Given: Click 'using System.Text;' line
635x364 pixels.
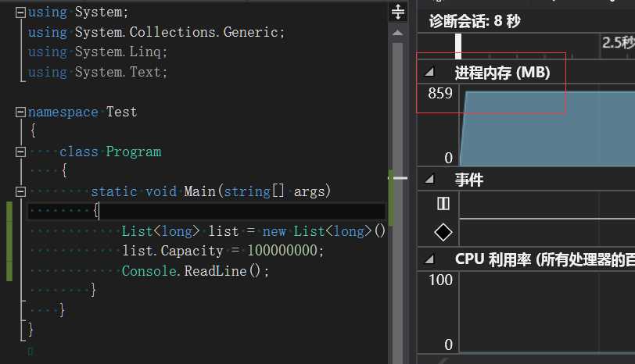Looking at the screenshot, I should point(98,72).
